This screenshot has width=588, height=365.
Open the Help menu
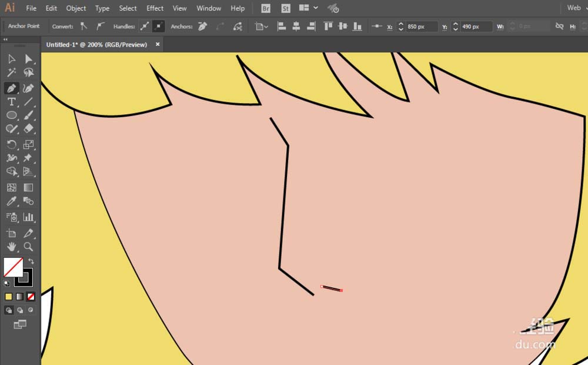click(238, 8)
